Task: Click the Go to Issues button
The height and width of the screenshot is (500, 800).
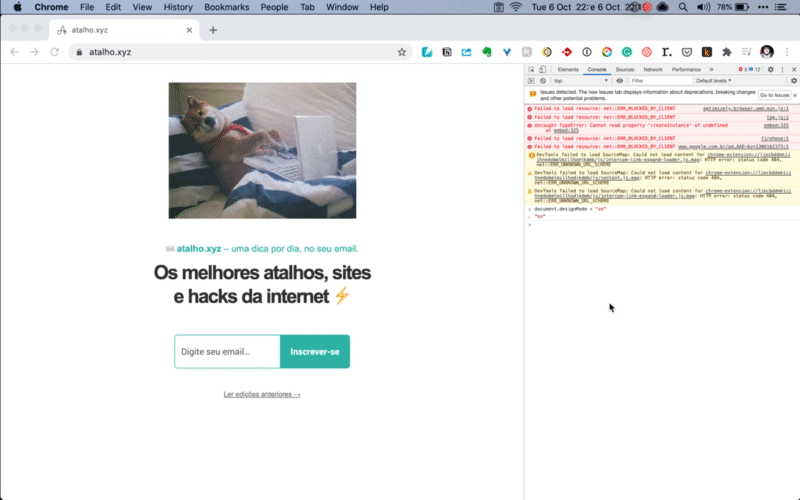Action: (x=774, y=95)
